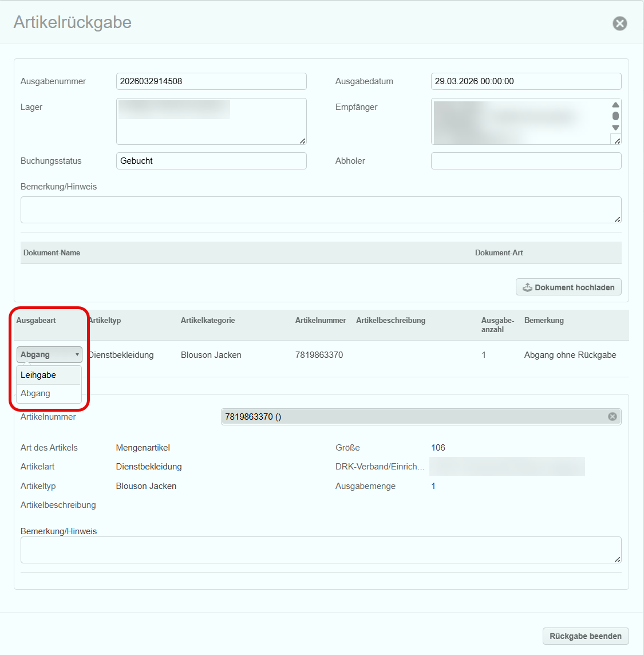Click the Rückgabe beenden button
The height and width of the screenshot is (655, 644).
point(585,636)
